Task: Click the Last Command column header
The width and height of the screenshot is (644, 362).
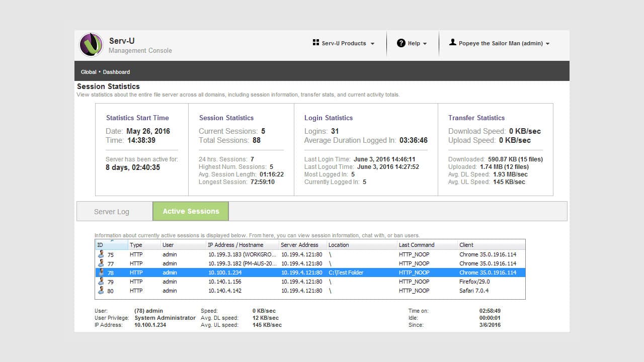Action: [416, 245]
